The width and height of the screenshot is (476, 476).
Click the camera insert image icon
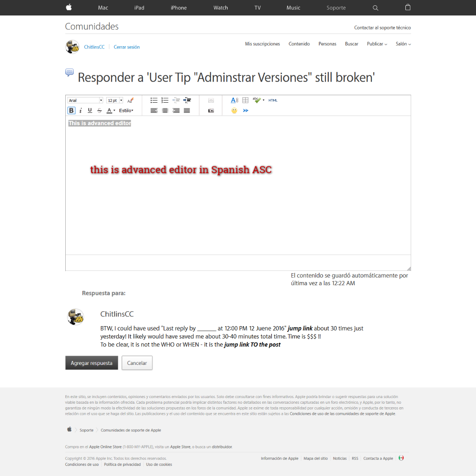coord(211,111)
